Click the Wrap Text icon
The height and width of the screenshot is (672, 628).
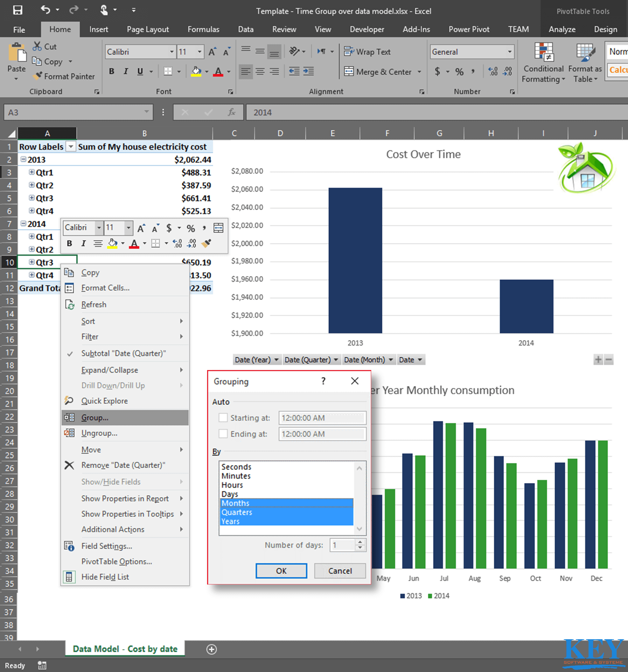(348, 52)
